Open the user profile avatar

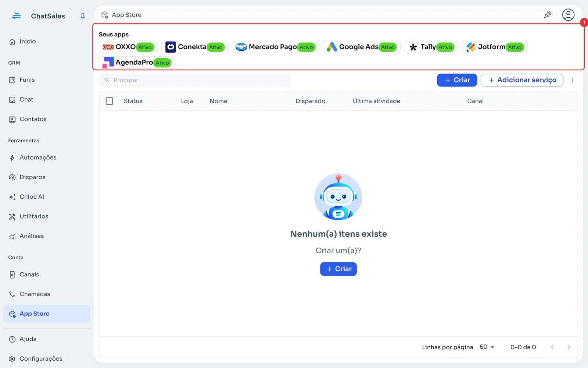point(568,15)
